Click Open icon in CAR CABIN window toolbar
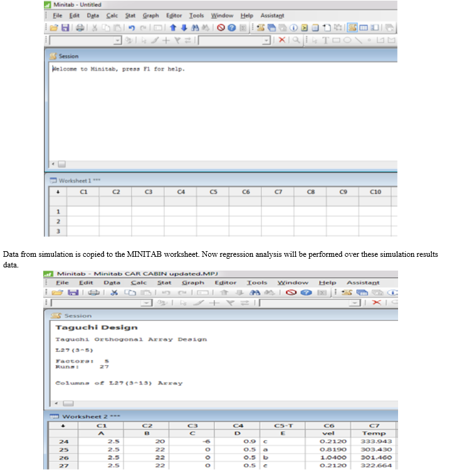 click(x=57, y=292)
